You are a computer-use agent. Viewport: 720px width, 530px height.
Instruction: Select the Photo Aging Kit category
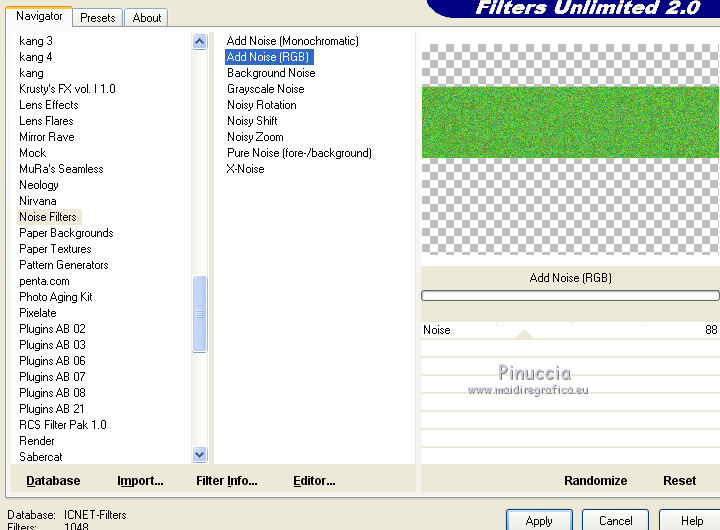pos(56,297)
